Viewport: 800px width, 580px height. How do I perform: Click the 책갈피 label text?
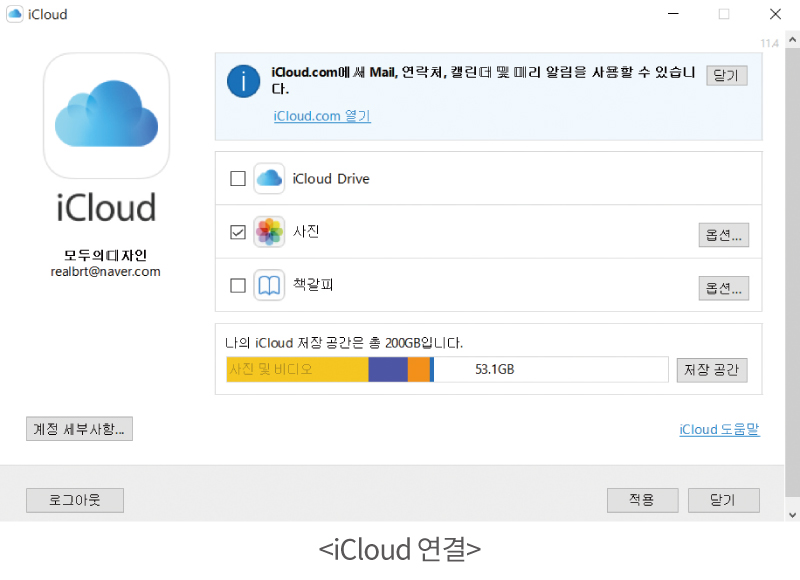pyautogui.click(x=313, y=285)
